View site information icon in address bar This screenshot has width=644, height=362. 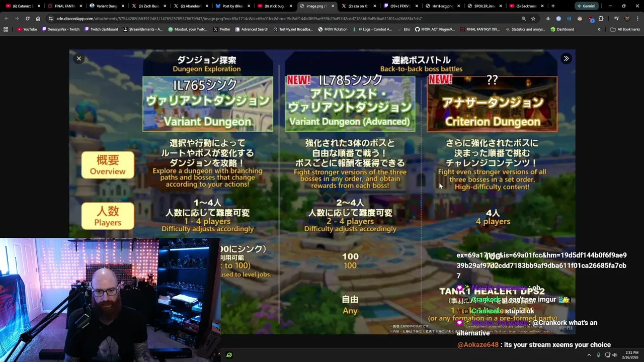tap(51, 19)
